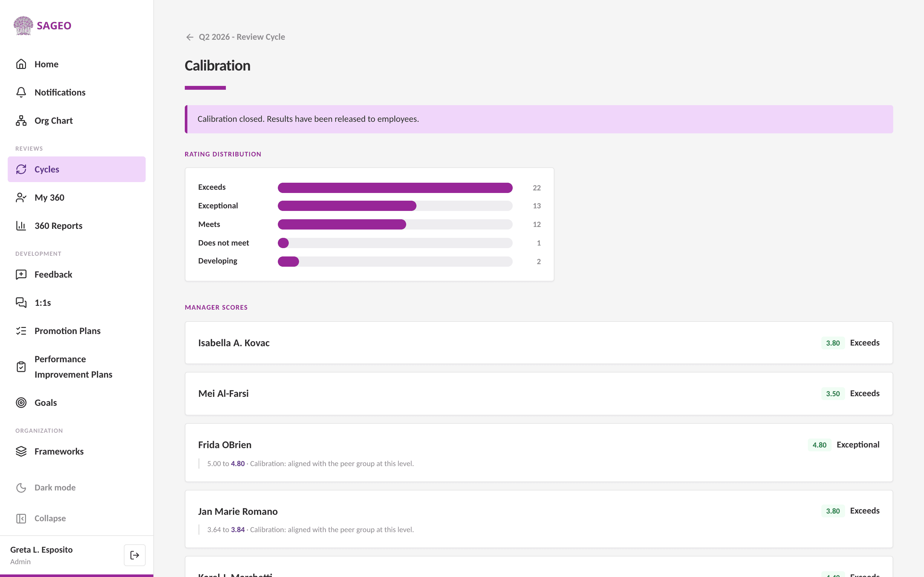Image resolution: width=924 pixels, height=577 pixels.
Task: Click the Feedback message-plus icon
Action: pyautogui.click(x=21, y=275)
